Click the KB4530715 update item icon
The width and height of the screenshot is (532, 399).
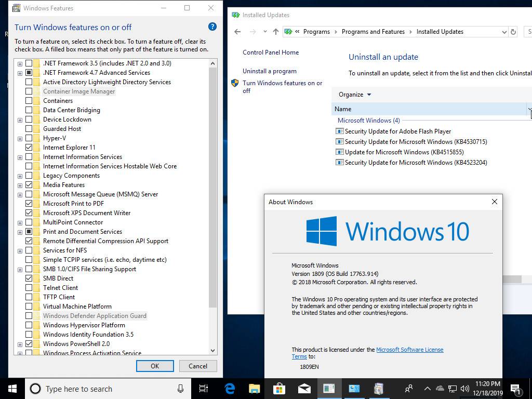click(339, 141)
